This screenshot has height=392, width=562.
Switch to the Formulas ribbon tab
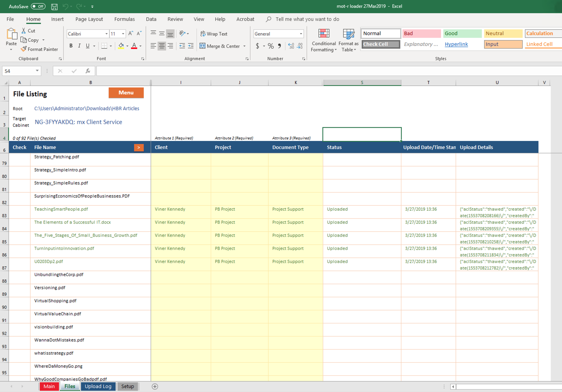(124, 19)
